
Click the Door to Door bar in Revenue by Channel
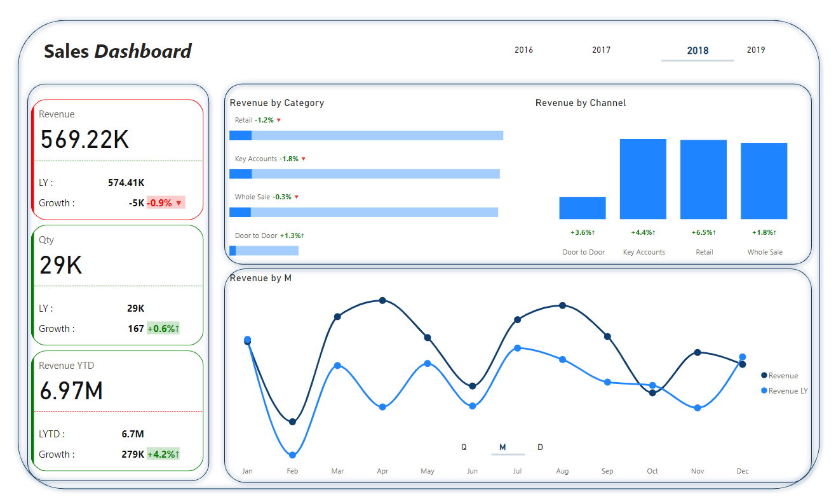coord(583,208)
